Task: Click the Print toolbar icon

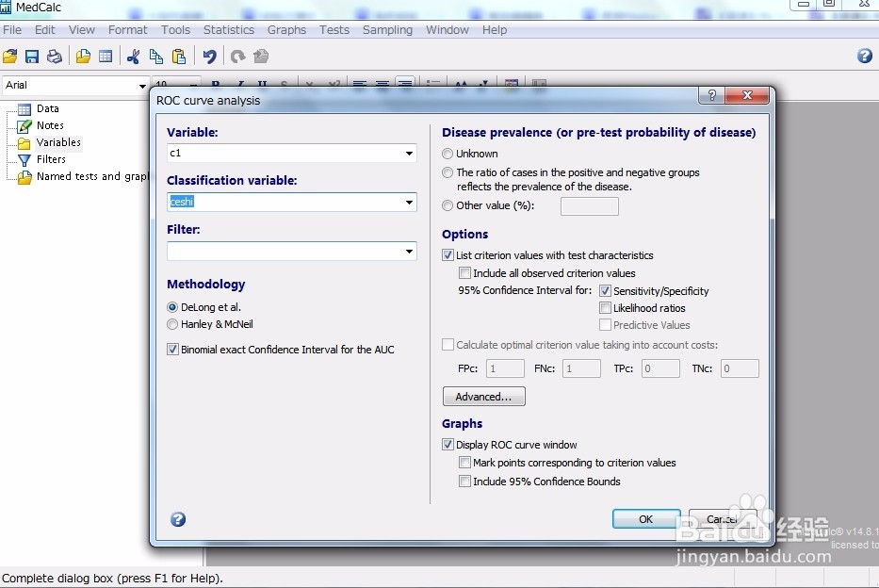Action: [x=55, y=56]
